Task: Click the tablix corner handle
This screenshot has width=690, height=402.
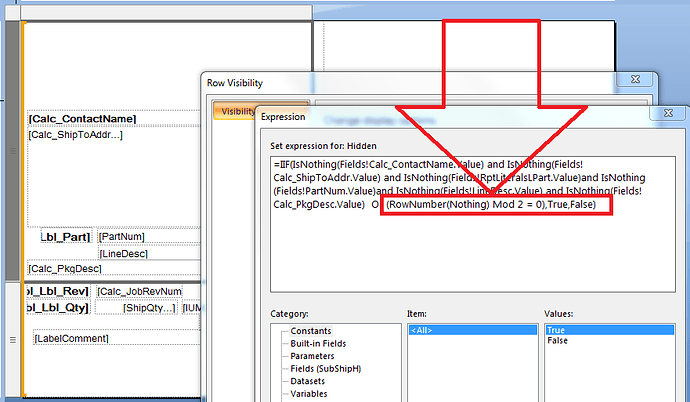Action: [12, 12]
